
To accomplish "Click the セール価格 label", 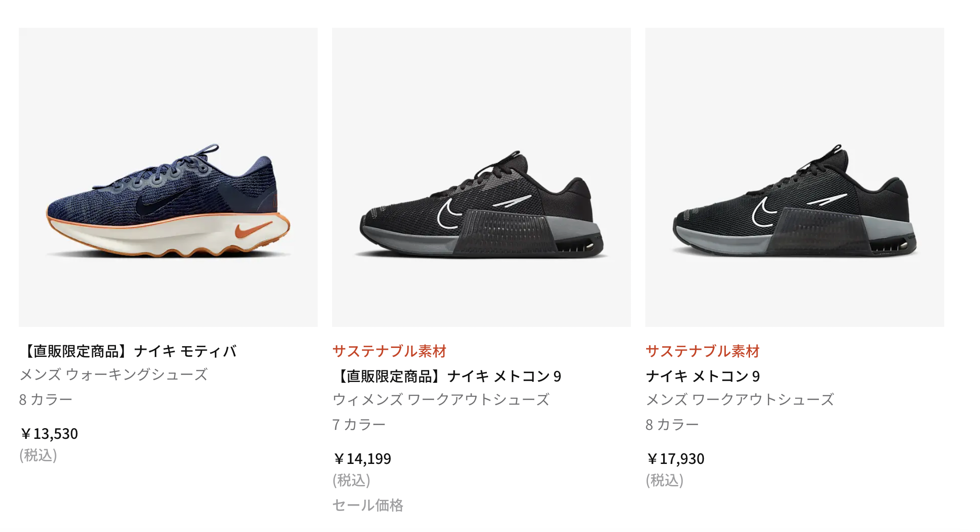I will pyautogui.click(x=368, y=505).
